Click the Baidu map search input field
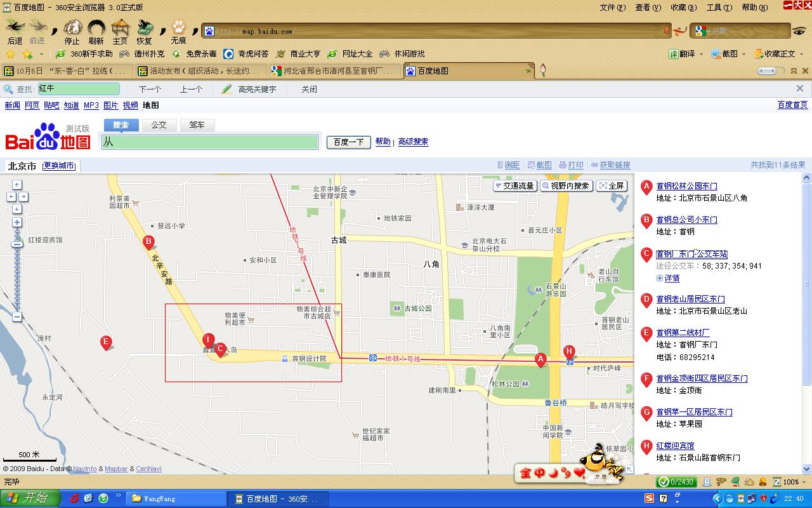 (x=210, y=142)
